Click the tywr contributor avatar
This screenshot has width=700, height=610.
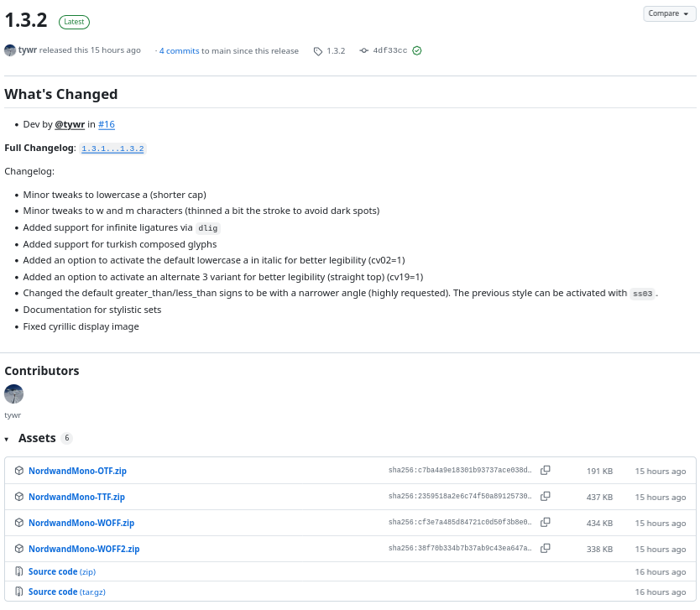[x=13, y=394]
